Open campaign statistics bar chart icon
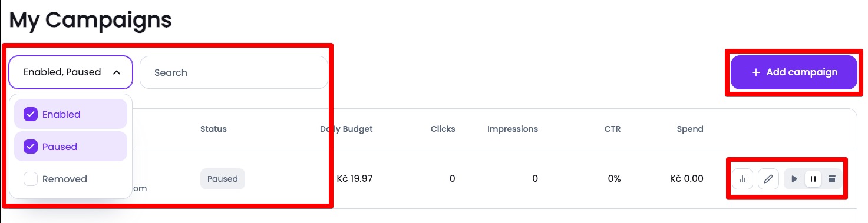 (x=742, y=179)
